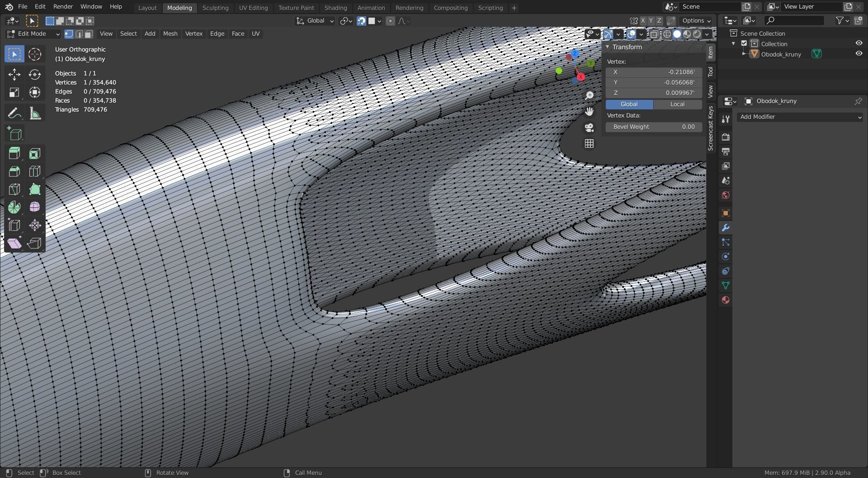
Task: Toggle camera view icon
Action: pyautogui.click(x=589, y=128)
